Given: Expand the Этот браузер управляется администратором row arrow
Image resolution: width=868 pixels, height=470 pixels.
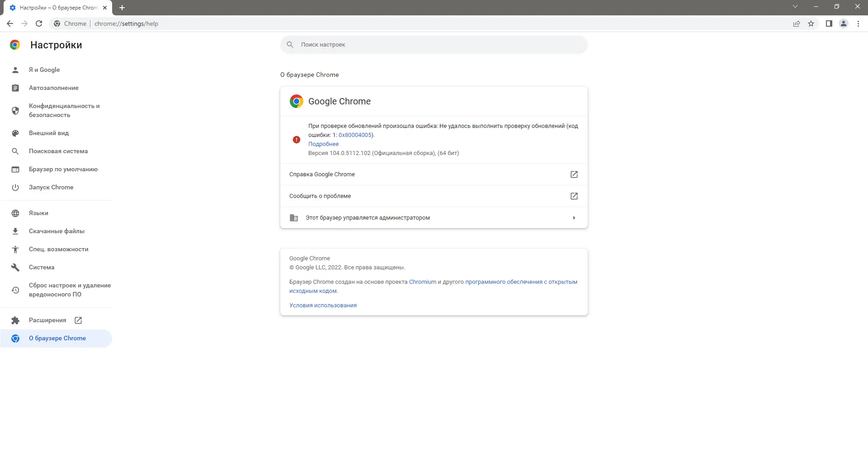Looking at the screenshot, I should coord(574,218).
